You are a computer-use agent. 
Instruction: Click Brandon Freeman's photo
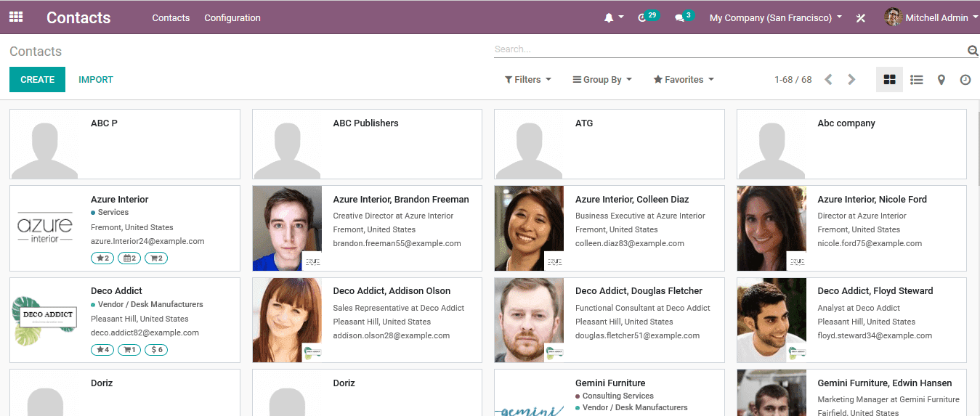click(x=287, y=228)
